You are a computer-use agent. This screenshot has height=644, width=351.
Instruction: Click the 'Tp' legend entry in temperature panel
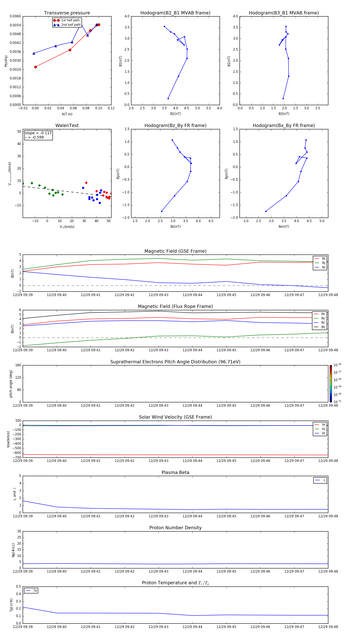point(31,591)
